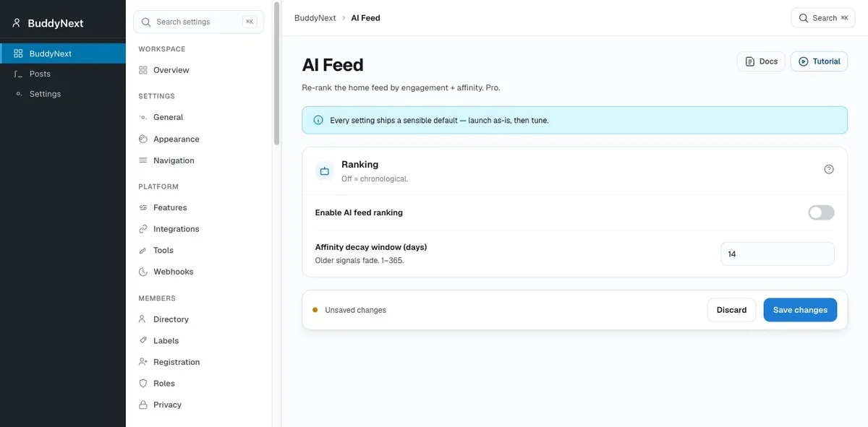Viewport: 868px width, 427px height.
Task: Click the Overview grid icon
Action: pos(143,70)
